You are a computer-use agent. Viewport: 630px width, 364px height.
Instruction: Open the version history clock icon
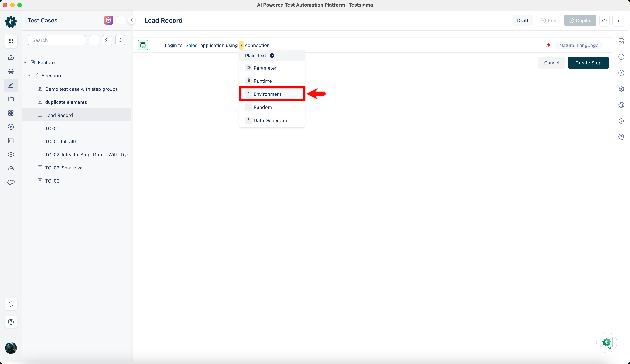pos(621,121)
